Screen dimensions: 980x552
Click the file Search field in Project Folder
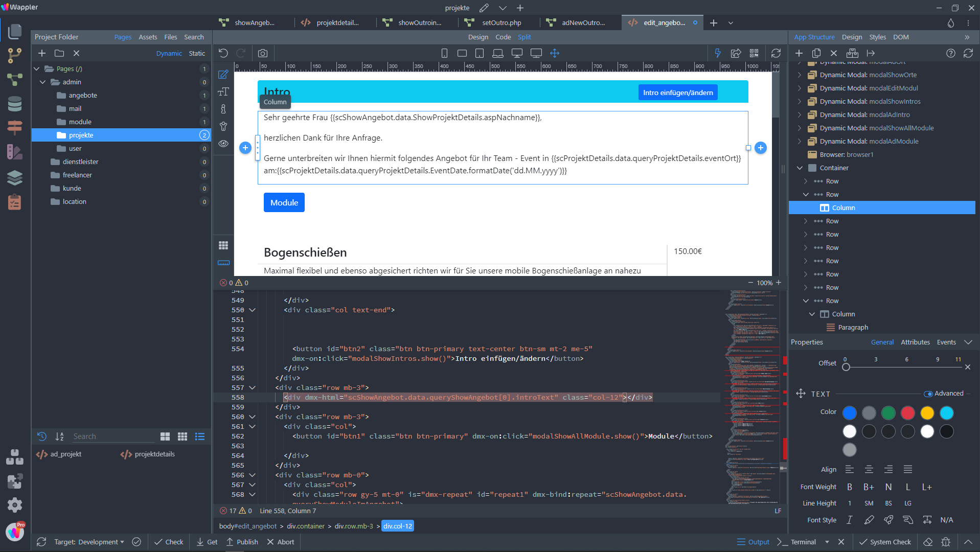coord(112,436)
